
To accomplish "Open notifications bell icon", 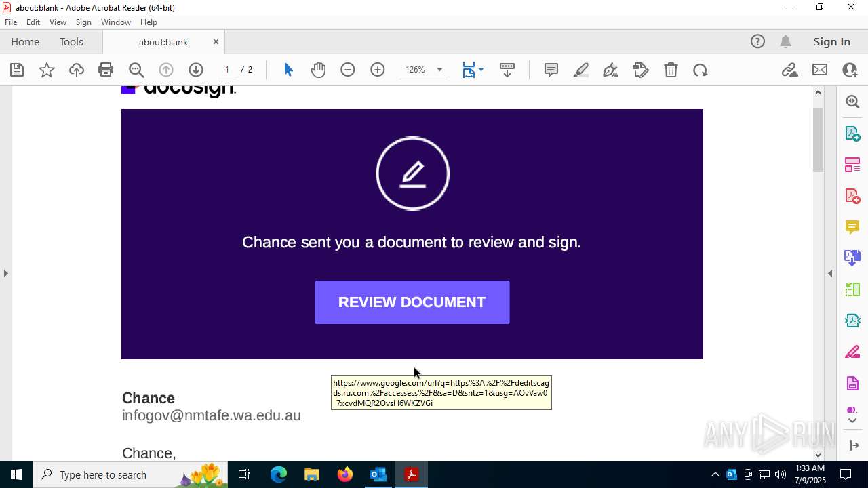I will click(x=786, y=41).
